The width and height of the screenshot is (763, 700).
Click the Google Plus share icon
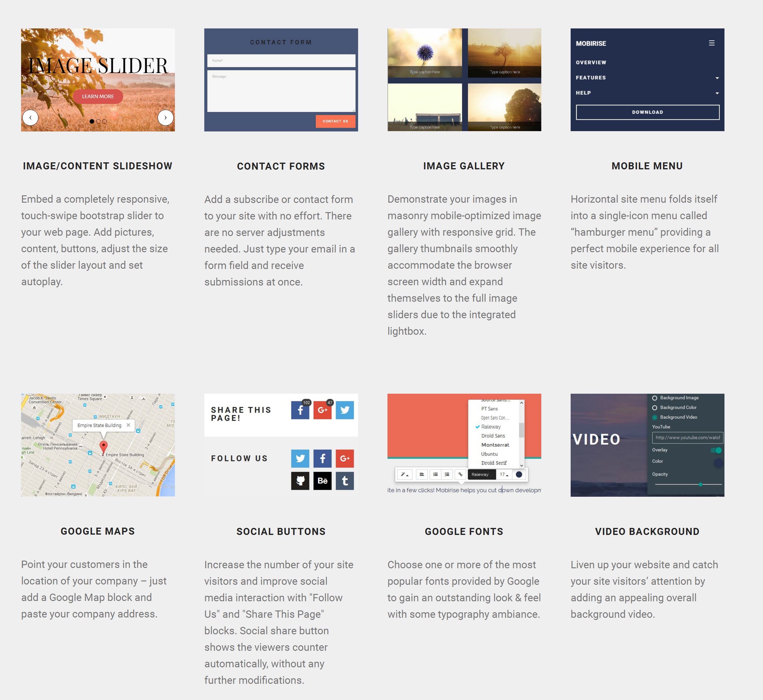[322, 411]
